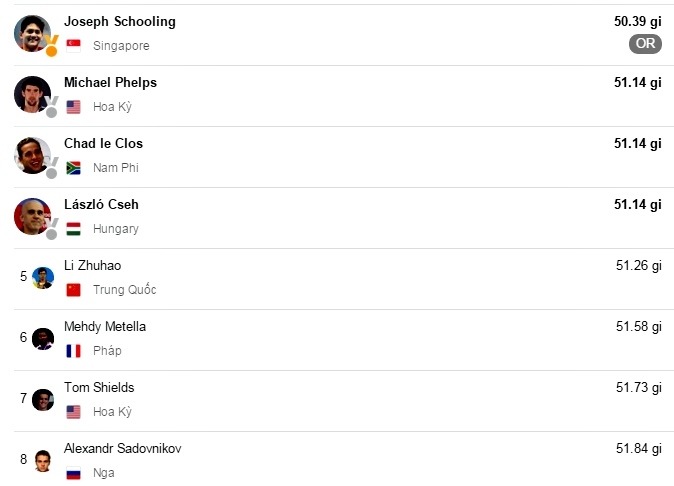Screen dimensions: 674x486
Task: Open the Joseph Schooling name link
Action: tap(119, 21)
